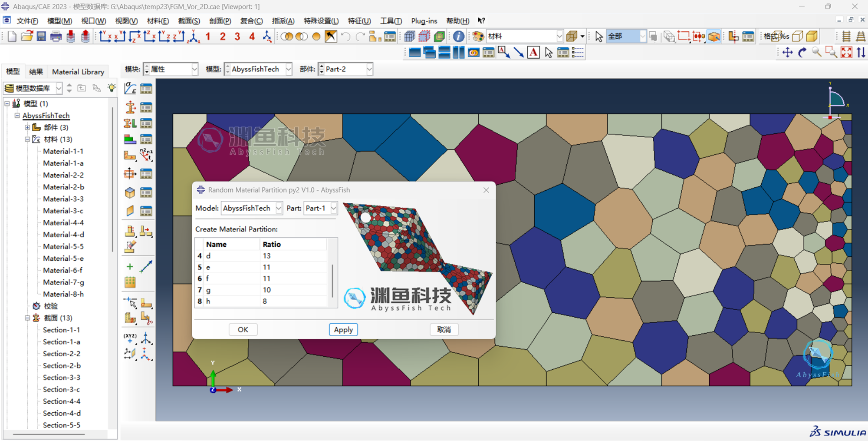Click the Ratio column header
Screen dimensions: 868x441
coord(293,244)
